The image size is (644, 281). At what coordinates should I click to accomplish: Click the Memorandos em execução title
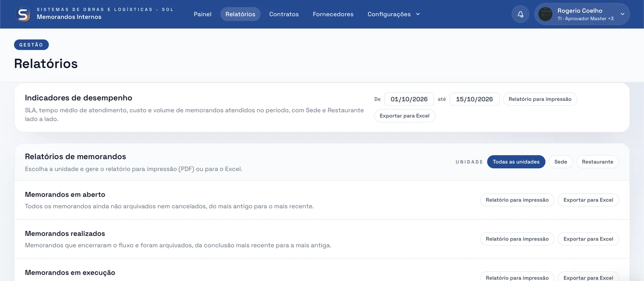click(70, 273)
